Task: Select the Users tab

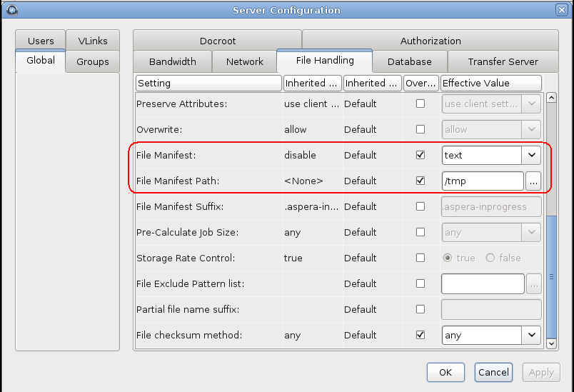Action: 41,41
